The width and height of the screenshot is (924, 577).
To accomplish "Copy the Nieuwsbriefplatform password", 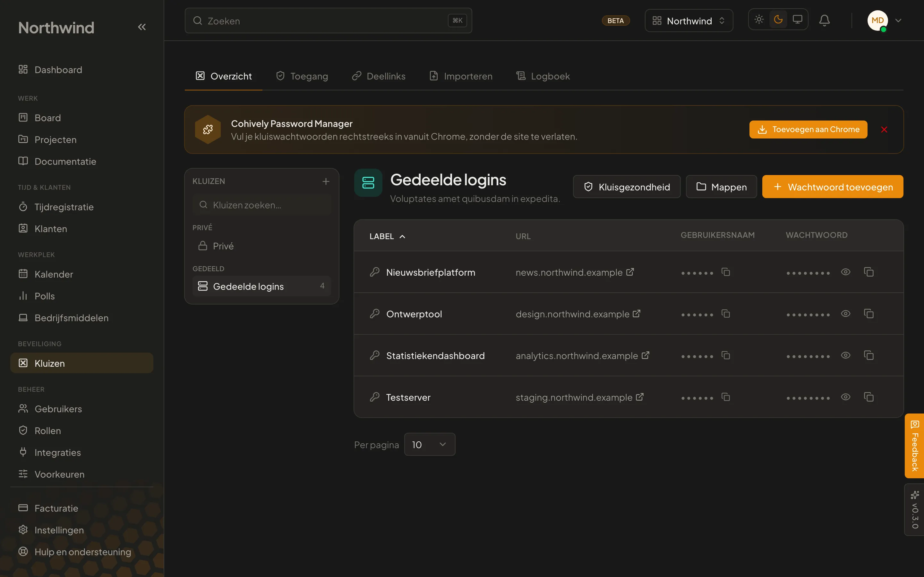I will click(868, 272).
